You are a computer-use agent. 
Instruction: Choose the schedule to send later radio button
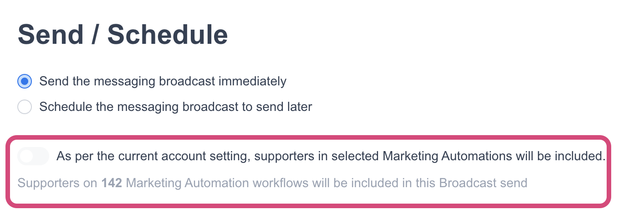click(x=25, y=107)
